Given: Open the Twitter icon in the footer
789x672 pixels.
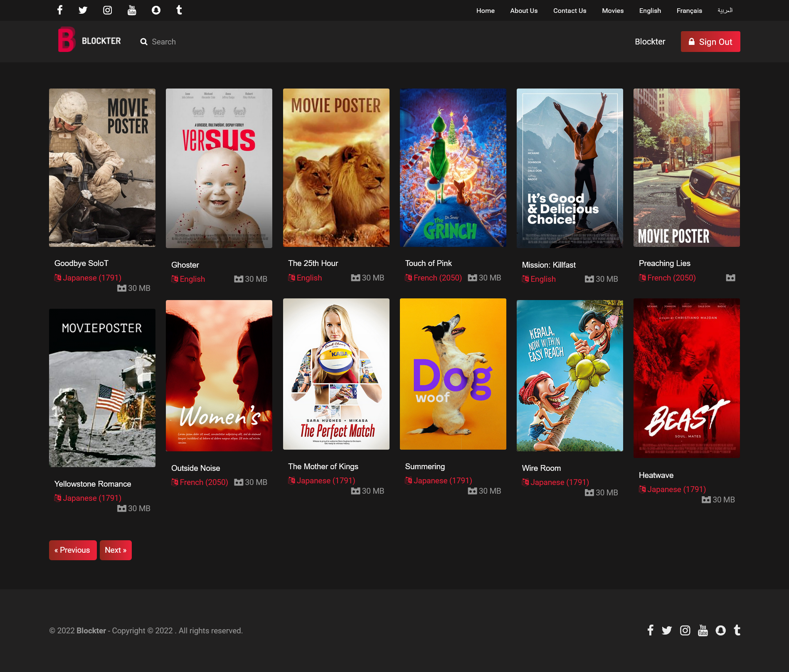Looking at the screenshot, I should coord(667,630).
